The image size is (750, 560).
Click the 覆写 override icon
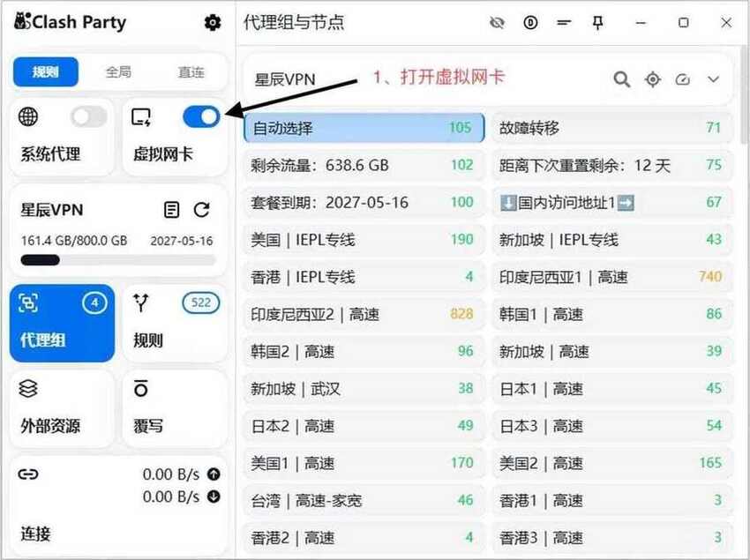(x=140, y=388)
